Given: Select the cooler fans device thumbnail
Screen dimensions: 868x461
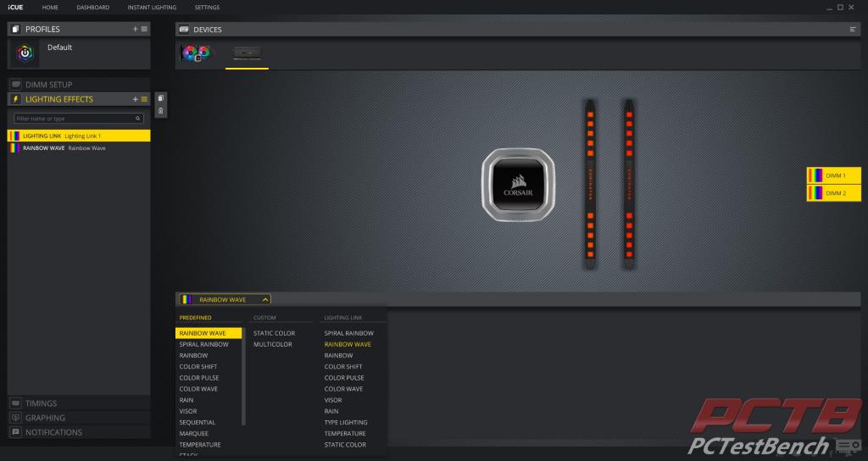Looking at the screenshot, I should (196, 53).
